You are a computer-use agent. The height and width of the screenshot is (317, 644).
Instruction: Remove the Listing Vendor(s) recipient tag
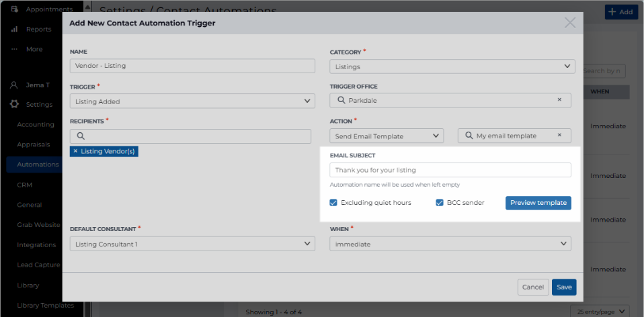75,151
